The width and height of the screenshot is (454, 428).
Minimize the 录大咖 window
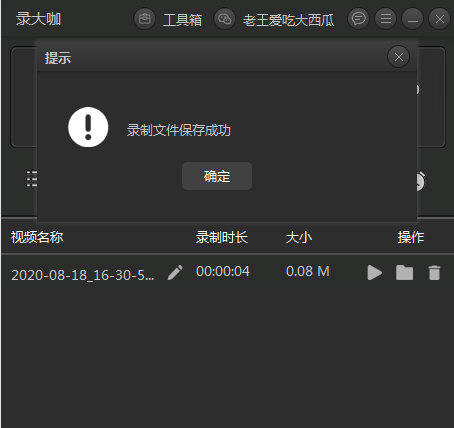[413, 19]
